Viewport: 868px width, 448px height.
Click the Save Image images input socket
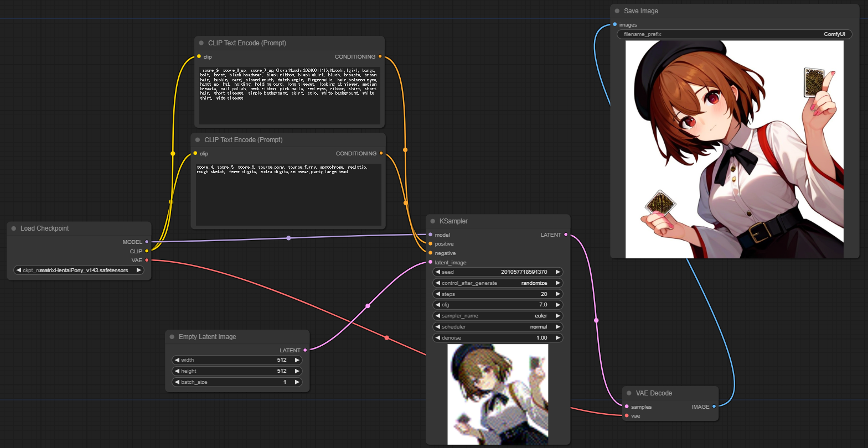pos(614,24)
